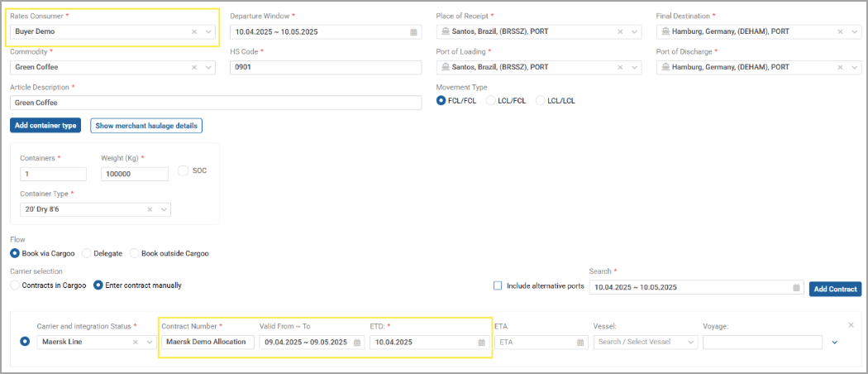Click the Containers quantity field
Viewport: 868px width, 374px height.
coord(53,174)
